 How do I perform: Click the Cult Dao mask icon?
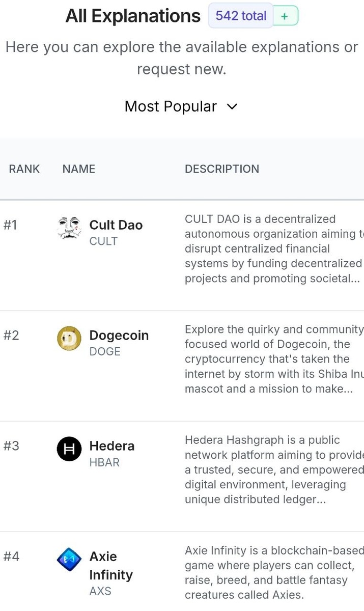click(69, 228)
